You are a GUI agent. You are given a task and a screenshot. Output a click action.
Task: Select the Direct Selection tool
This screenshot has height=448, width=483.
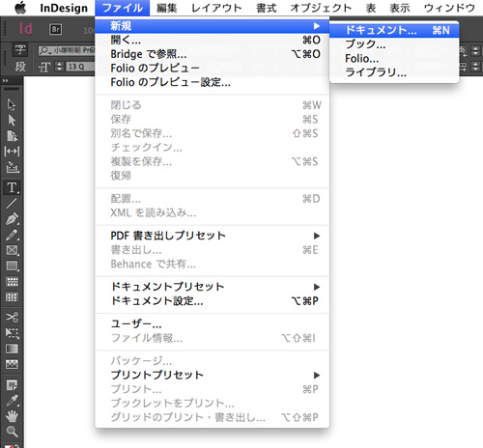[12, 120]
